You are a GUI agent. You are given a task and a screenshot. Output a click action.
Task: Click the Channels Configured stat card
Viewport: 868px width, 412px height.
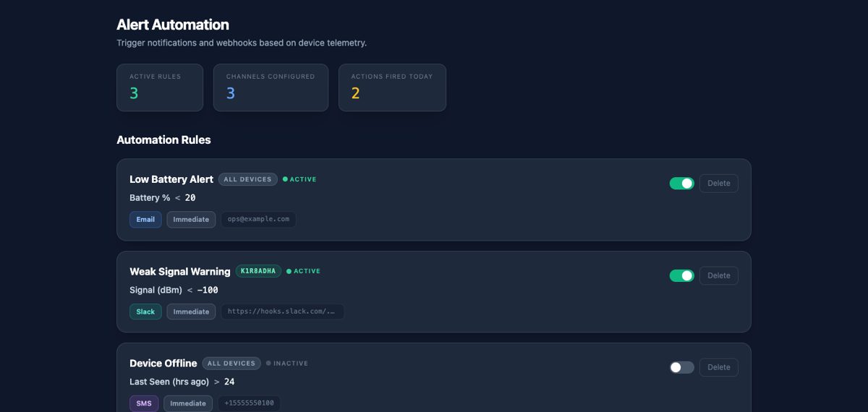pyautogui.click(x=271, y=87)
